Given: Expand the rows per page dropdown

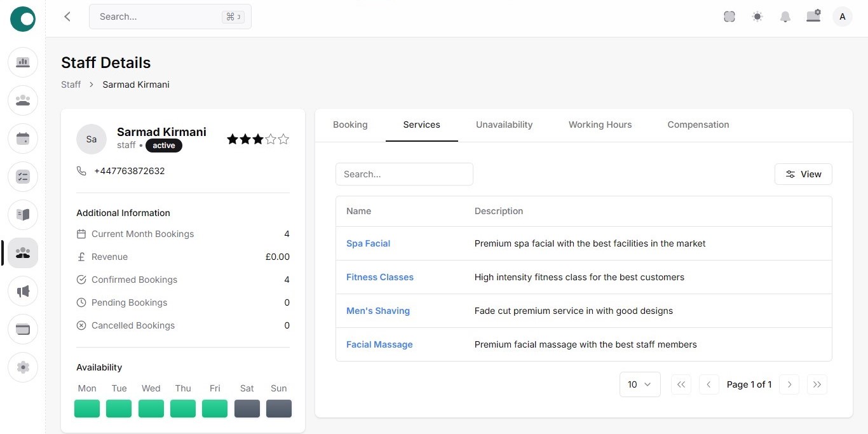Looking at the screenshot, I should tap(640, 384).
